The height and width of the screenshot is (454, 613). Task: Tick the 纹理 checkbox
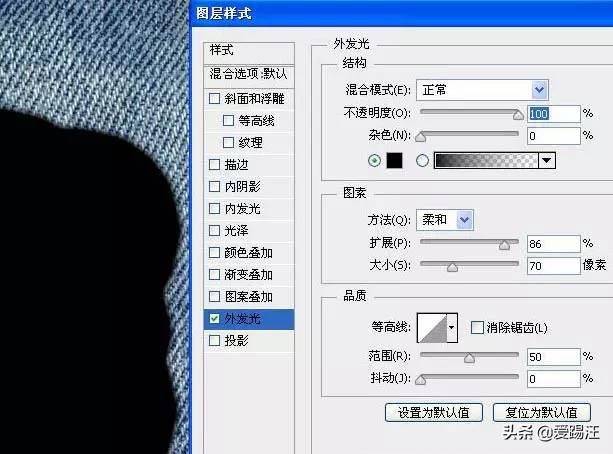tap(228, 142)
